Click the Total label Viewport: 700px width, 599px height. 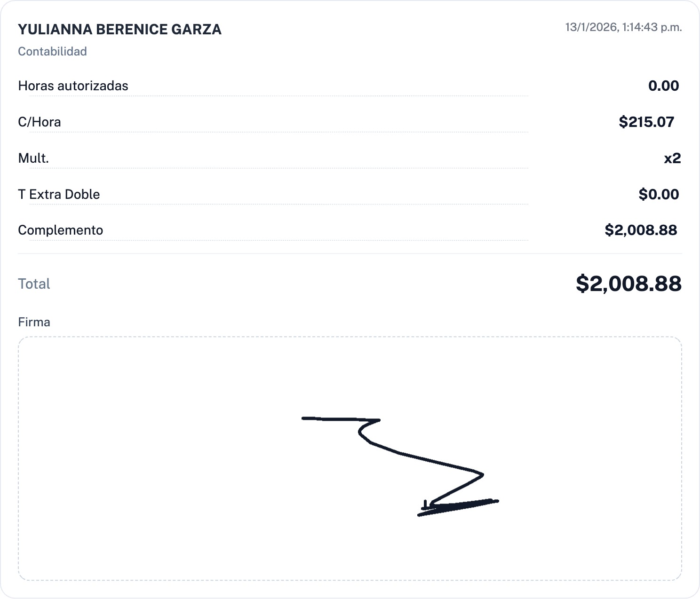(x=34, y=284)
